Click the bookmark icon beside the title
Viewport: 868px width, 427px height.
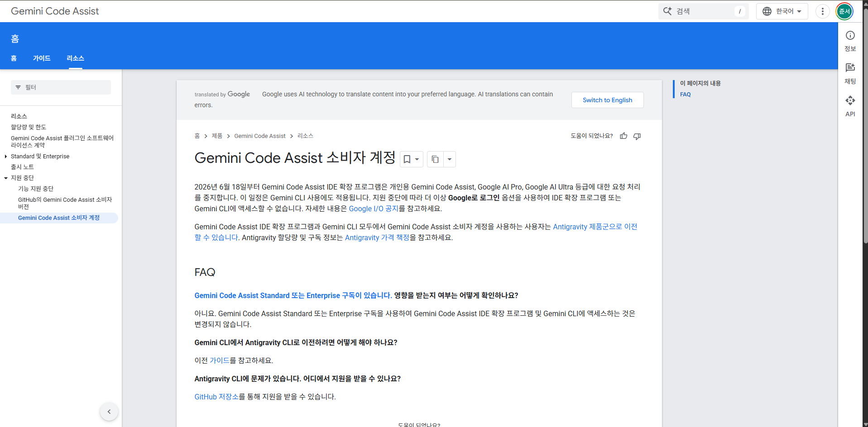[x=407, y=159]
